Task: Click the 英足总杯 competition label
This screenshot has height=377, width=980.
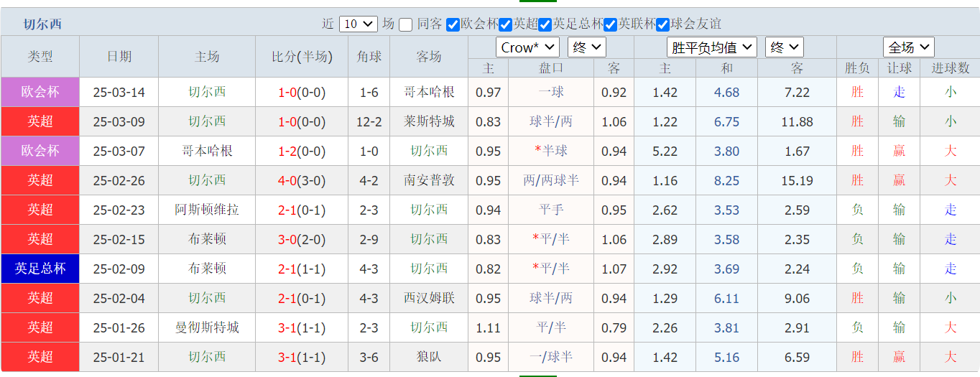Action: (40, 269)
